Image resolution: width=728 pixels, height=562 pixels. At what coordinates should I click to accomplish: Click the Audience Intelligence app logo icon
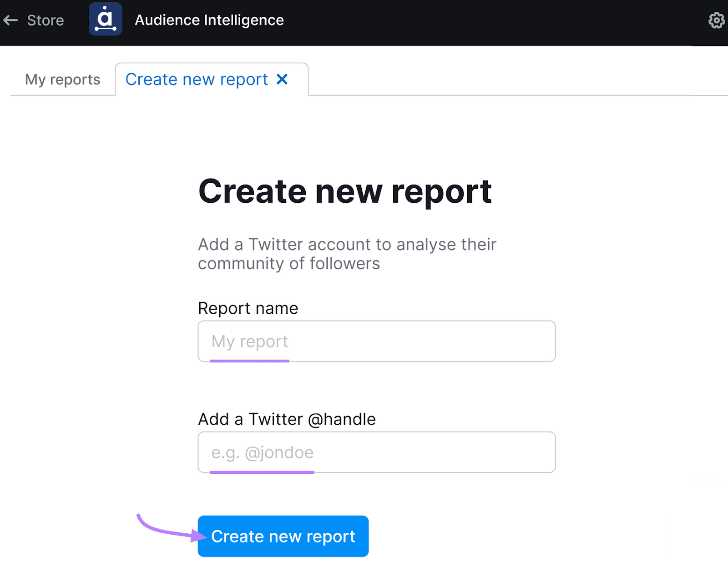106,20
